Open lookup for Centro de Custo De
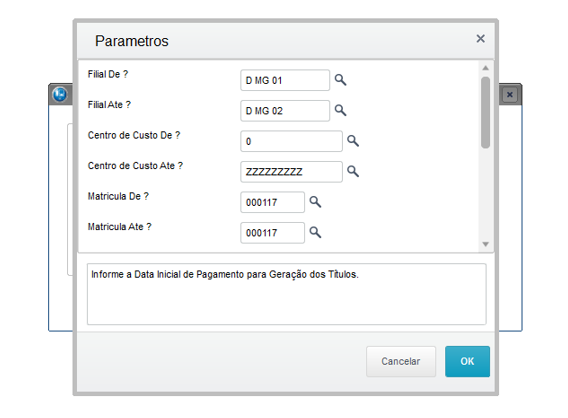This screenshot has width=568, height=418. [353, 141]
